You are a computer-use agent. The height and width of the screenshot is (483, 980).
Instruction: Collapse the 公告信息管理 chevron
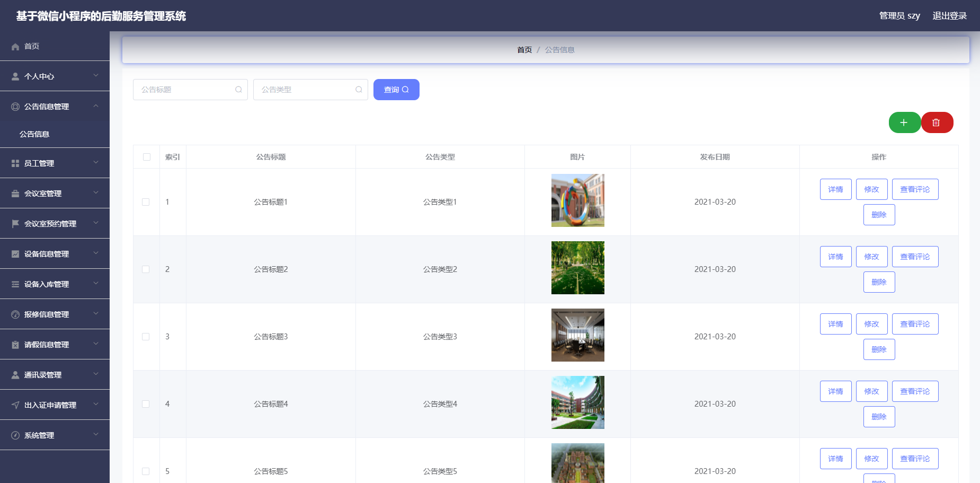96,106
